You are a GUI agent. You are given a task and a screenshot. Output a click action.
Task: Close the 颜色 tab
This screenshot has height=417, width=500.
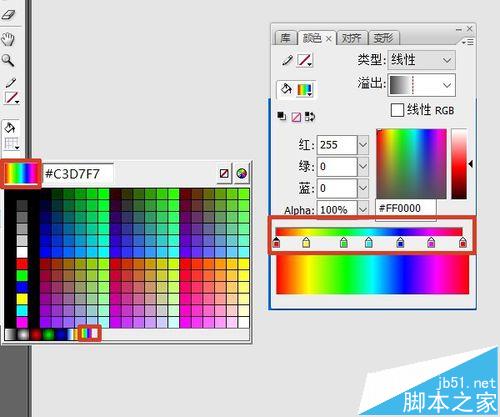click(329, 39)
